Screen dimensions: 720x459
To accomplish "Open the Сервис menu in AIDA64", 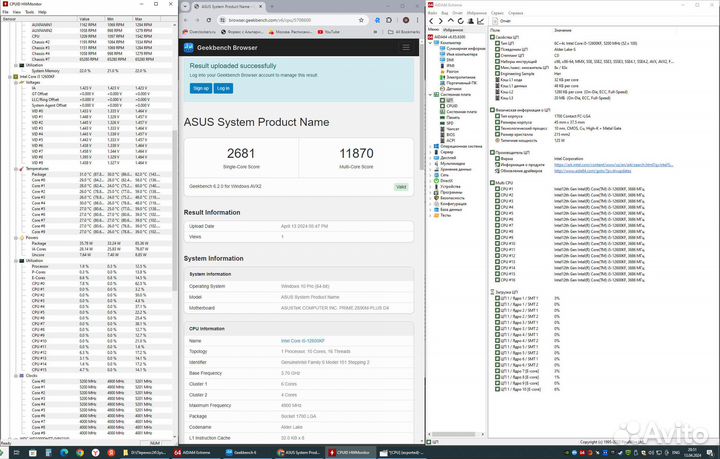I will [497, 13].
